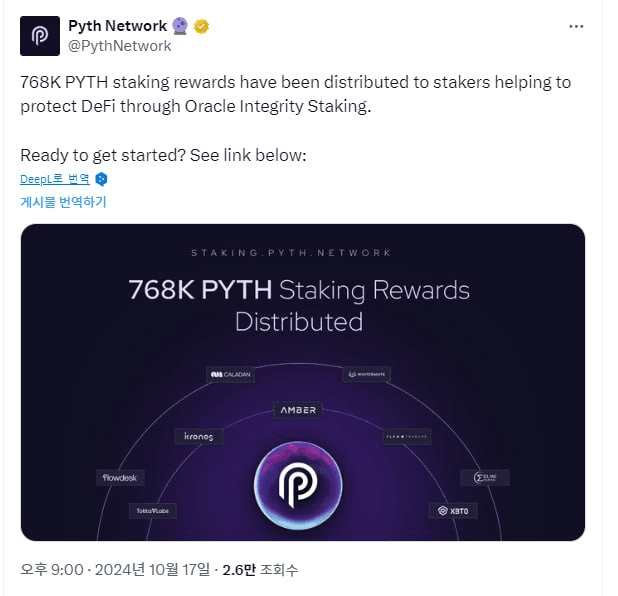Viewport: 618px width, 596px height.
Task: Click the gold verified badge
Action: [202, 27]
